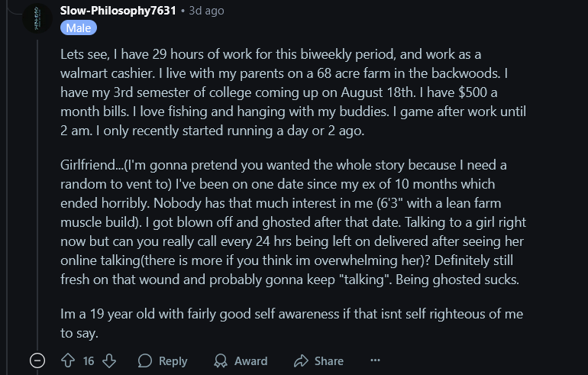Collapse the comment thread with minus button
Viewport: 588px width, 375px height.
click(x=37, y=360)
